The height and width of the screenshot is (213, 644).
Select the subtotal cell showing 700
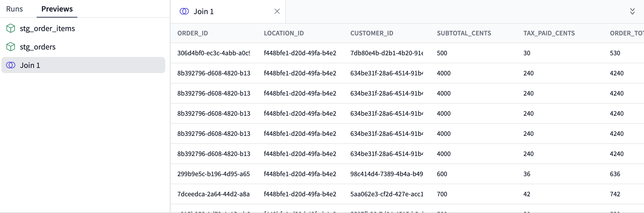click(442, 194)
